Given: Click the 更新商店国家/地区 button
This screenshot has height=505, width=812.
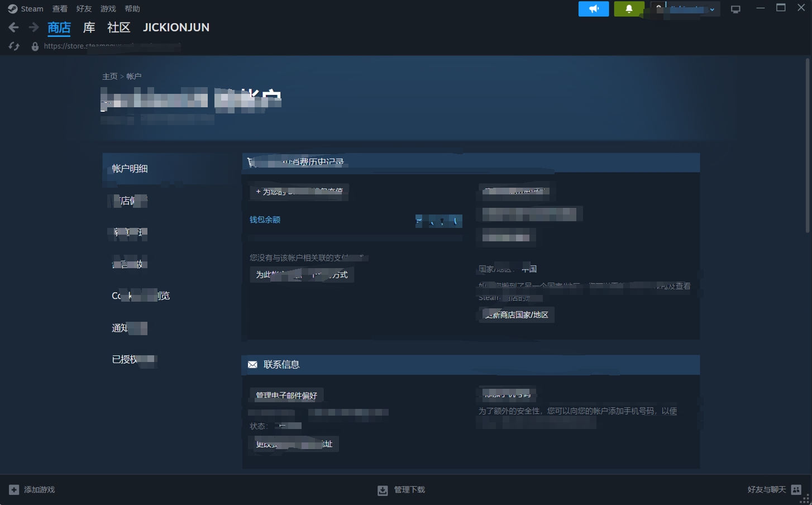Looking at the screenshot, I should click(517, 315).
